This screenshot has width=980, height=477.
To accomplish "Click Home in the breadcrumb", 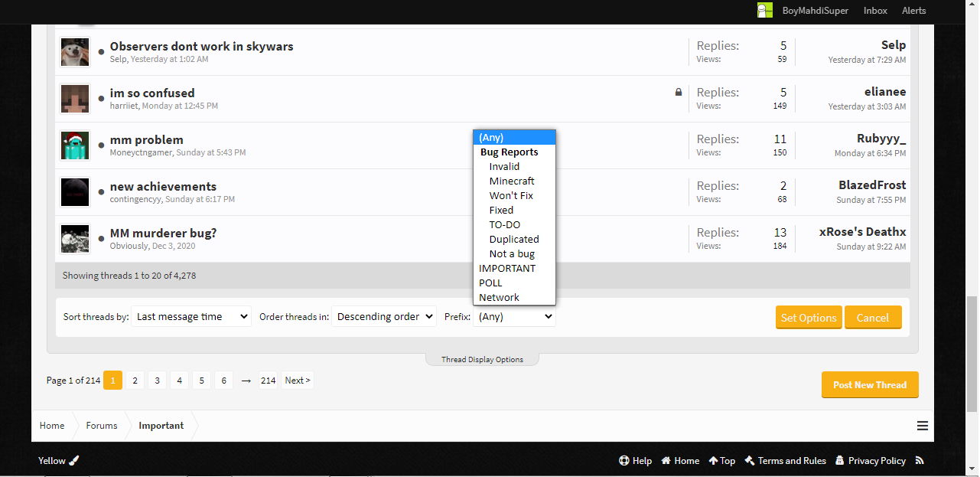I will pyautogui.click(x=52, y=426).
